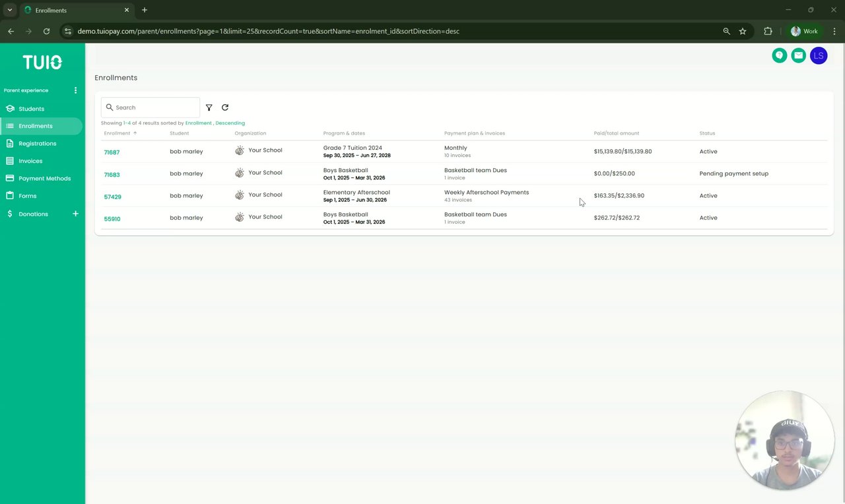Open Donations in the sidebar
This screenshot has width=845, height=504.
33,214
